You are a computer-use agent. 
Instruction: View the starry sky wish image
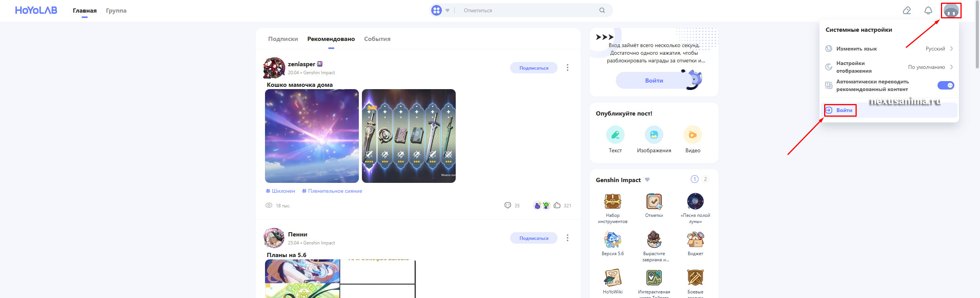pyautogui.click(x=312, y=136)
